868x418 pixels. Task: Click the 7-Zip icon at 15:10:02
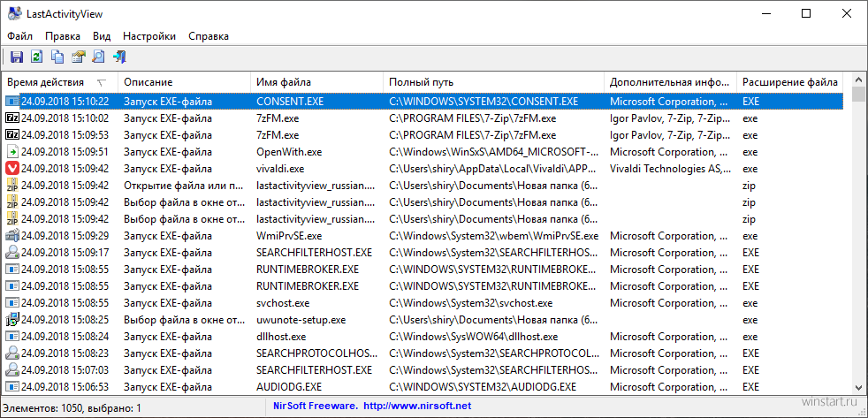click(12, 118)
